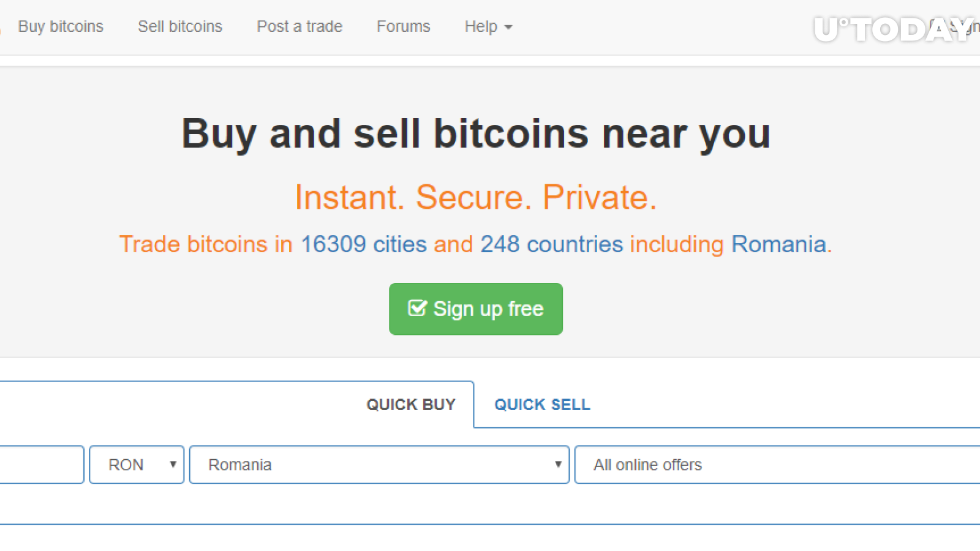Select the QUICK BUY tab
Image resolution: width=980 pixels, height=551 pixels.
click(x=411, y=405)
